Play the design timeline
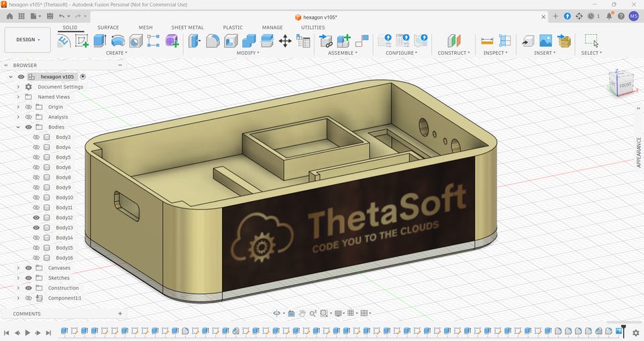Image resolution: width=644 pixels, height=341 pixels. [28, 333]
